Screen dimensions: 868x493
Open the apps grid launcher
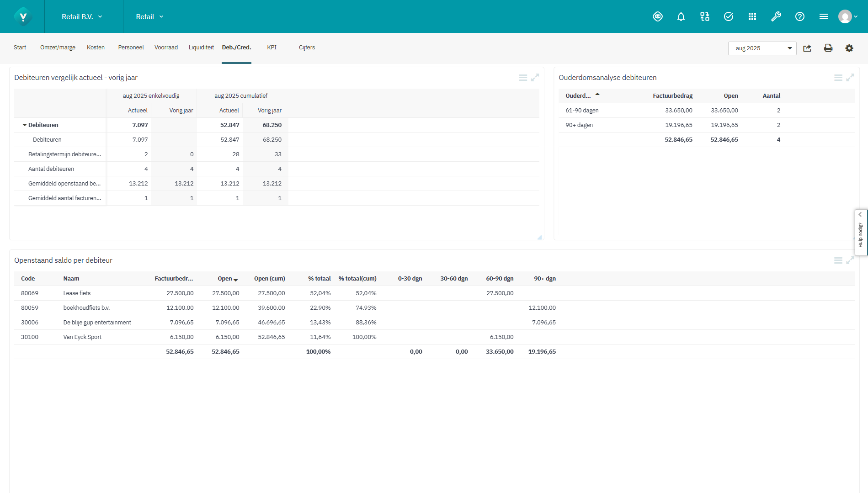(752, 16)
